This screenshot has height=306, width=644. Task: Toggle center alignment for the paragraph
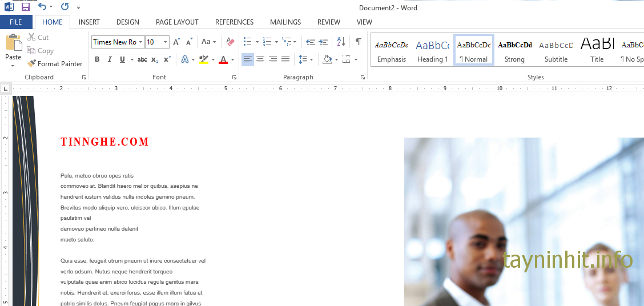(x=260, y=59)
